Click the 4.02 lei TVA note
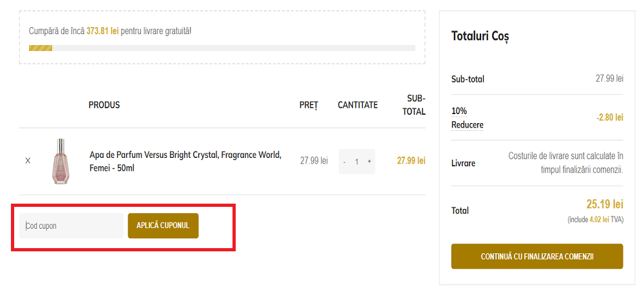 (x=595, y=220)
